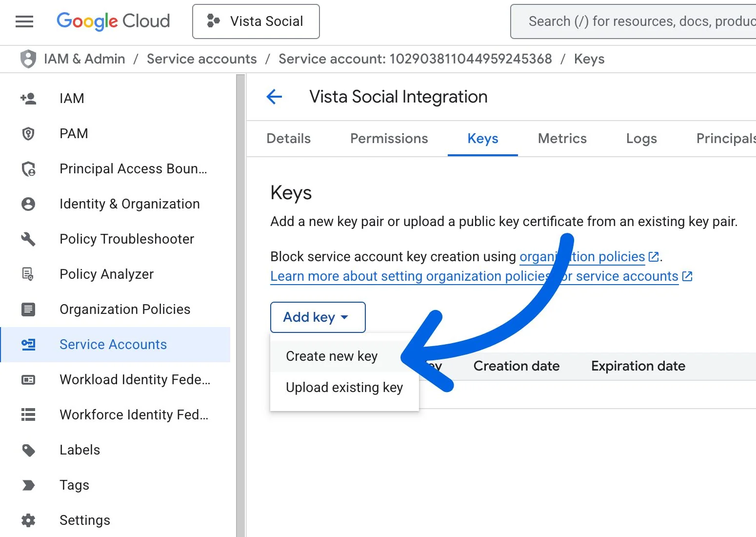This screenshot has height=537, width=756.
Task: Open Identity & Organization sidebar item
Action: pos(115,204)
